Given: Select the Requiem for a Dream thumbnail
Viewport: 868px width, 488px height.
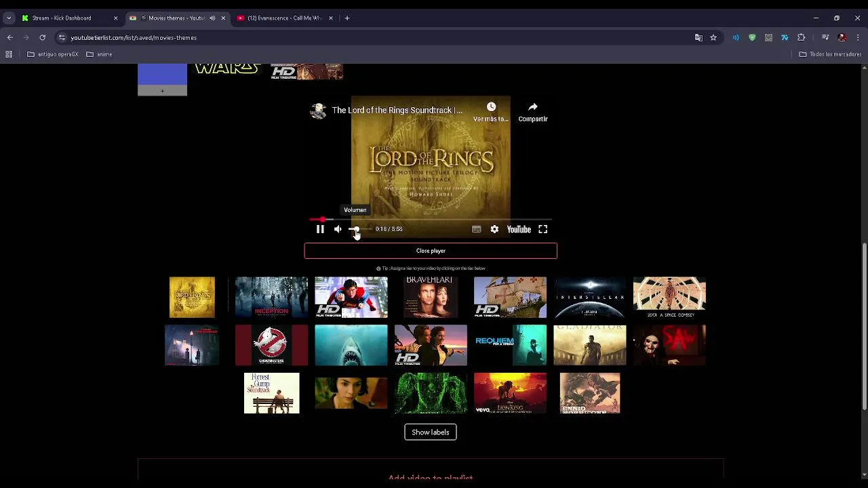Looking at the screenshot, I should click(x=510, y=345).
